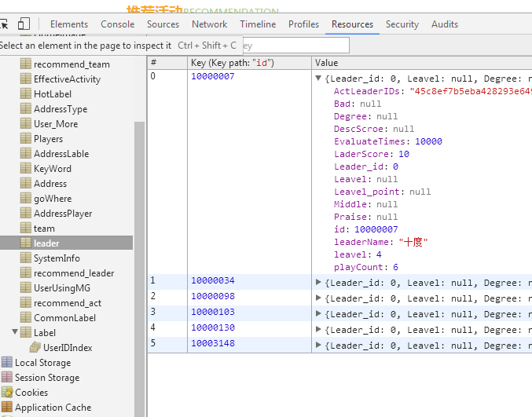This screenshot has width=532, height=417.
Task: Click the leavel: 4 property
Action: pos(358,254)
